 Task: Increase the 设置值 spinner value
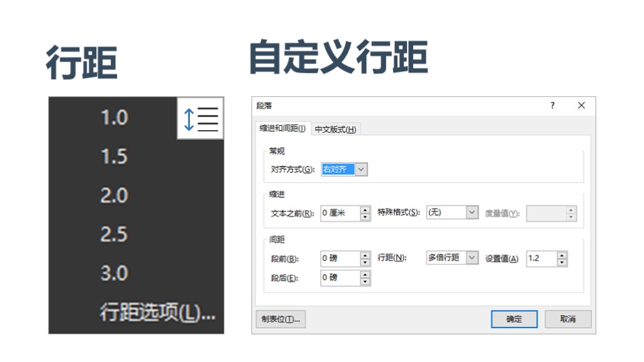coord(562,255)
